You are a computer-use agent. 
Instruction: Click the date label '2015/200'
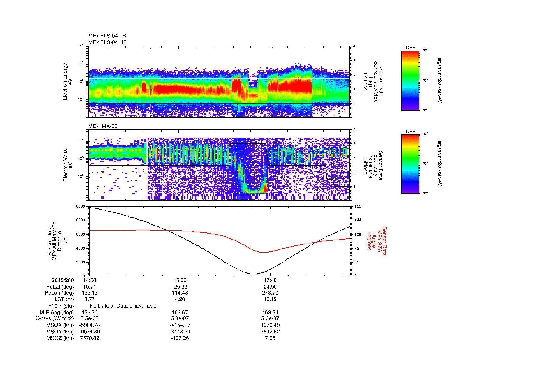click(x=63, y=280)
